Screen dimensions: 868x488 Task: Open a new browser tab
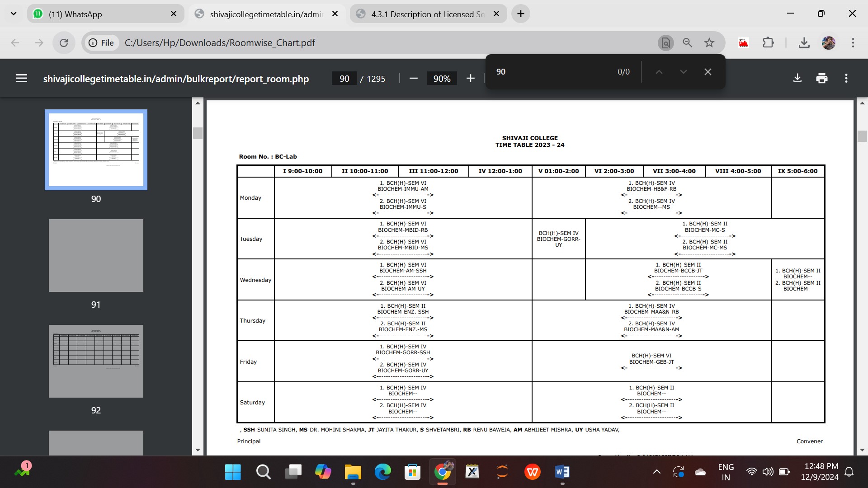[x=521, y=14]
